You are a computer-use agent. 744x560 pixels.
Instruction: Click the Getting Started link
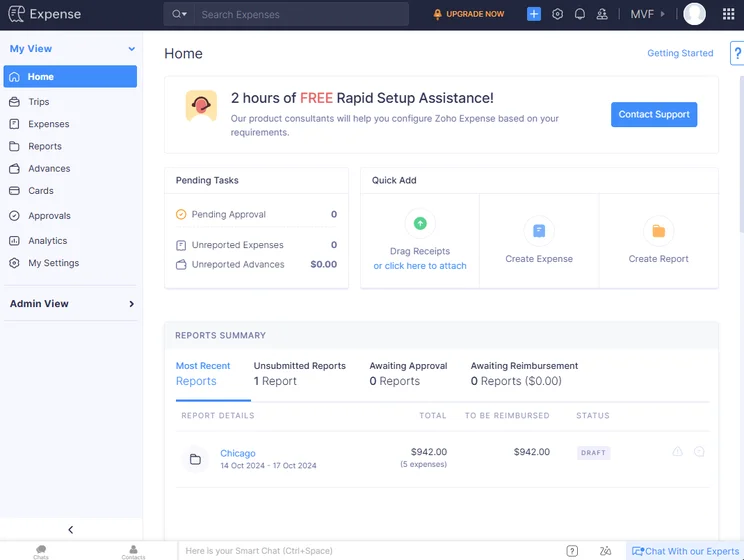(x=680, y=53)
